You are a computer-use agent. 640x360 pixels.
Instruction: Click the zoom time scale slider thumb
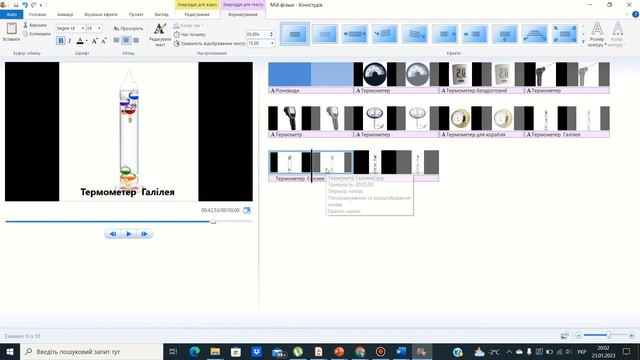608,335
